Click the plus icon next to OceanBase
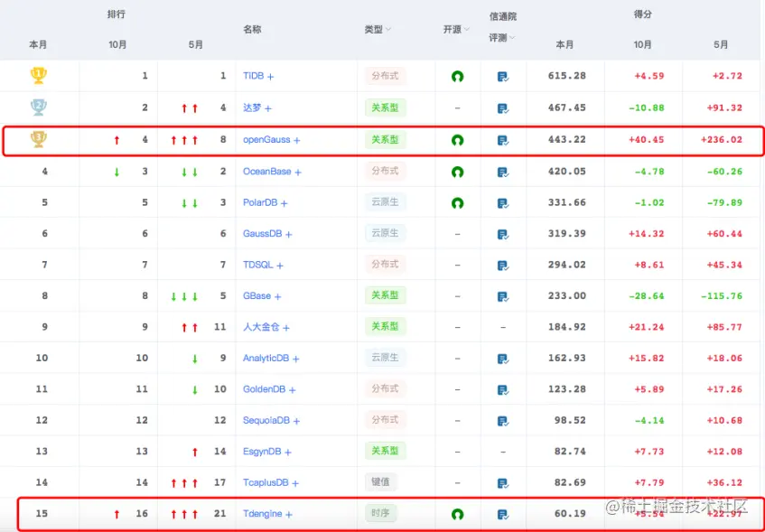Viewport: 765px width, 532px height. [x=298, y=173]
